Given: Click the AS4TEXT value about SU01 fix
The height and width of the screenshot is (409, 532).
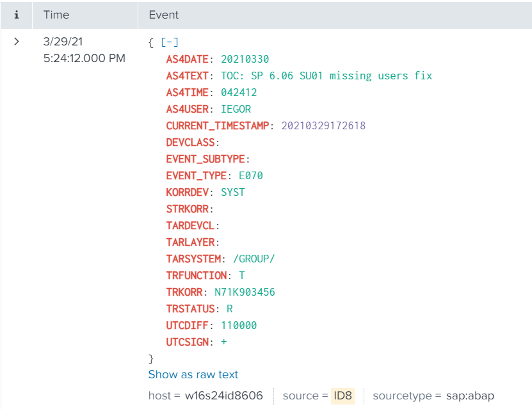Looking at the screenshot, I should tap(326, 76).
